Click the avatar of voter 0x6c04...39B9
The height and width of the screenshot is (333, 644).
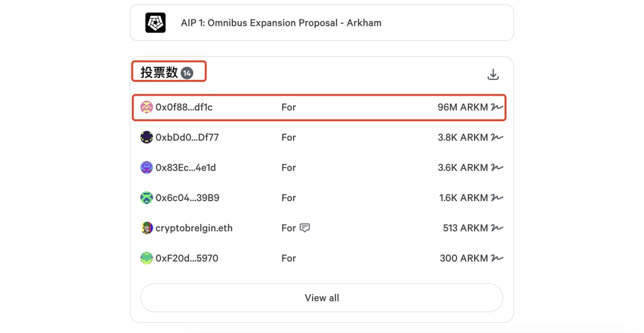click(147, 198)
